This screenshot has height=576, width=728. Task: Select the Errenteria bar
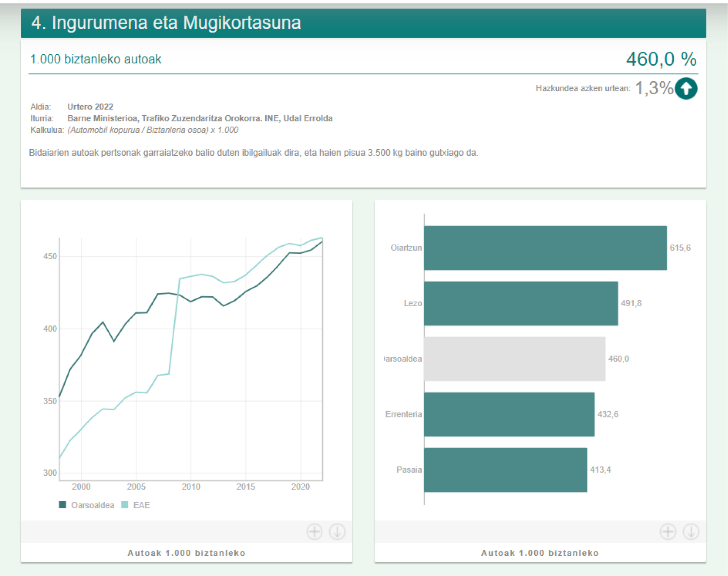[x=509, y=414]
